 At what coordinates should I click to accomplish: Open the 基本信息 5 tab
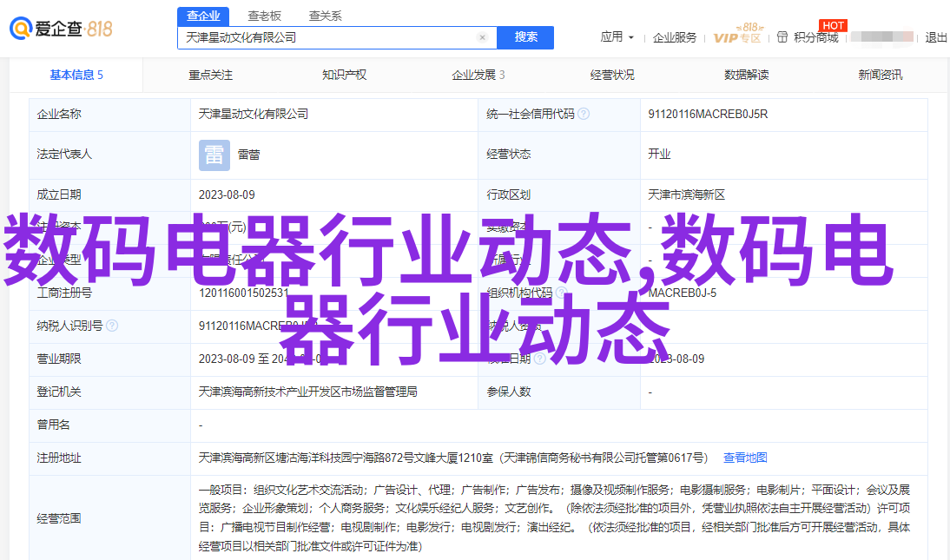pyautogui.click(x=76, y=75)
